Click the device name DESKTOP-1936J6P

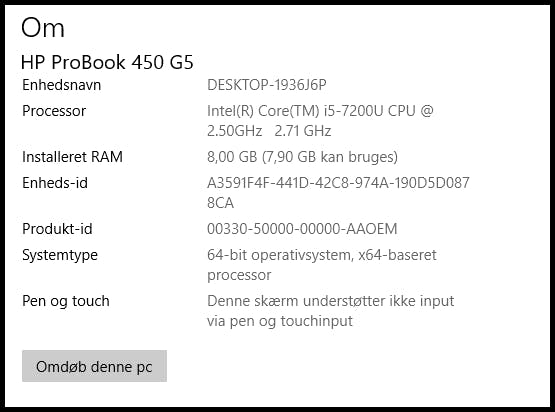tap(267, 85)
